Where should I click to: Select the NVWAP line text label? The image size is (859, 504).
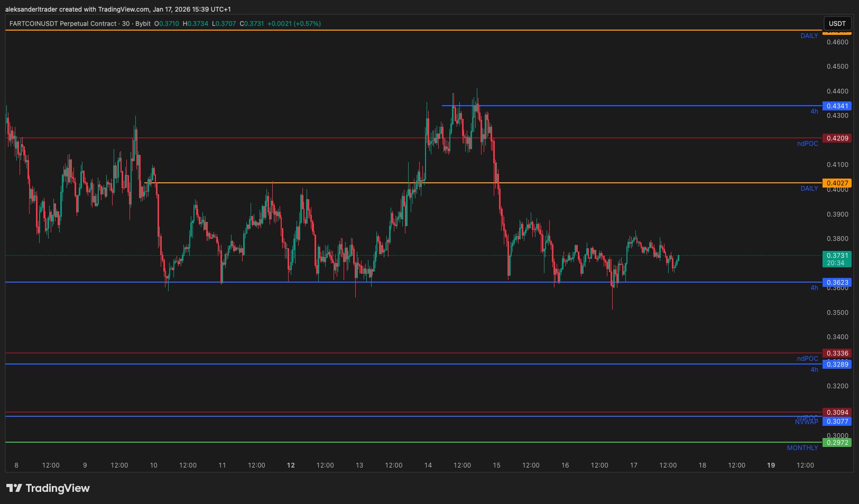point(806,422)
